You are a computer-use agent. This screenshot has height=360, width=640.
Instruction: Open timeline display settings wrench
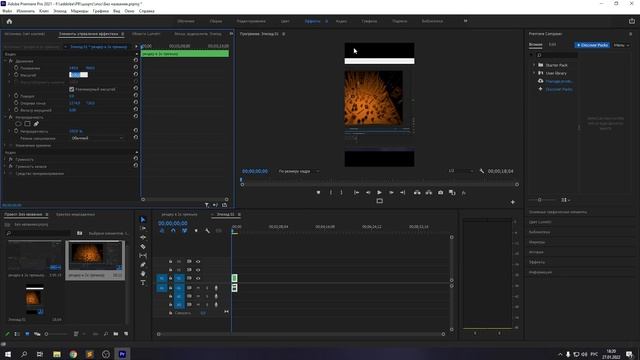click(207, 231)
